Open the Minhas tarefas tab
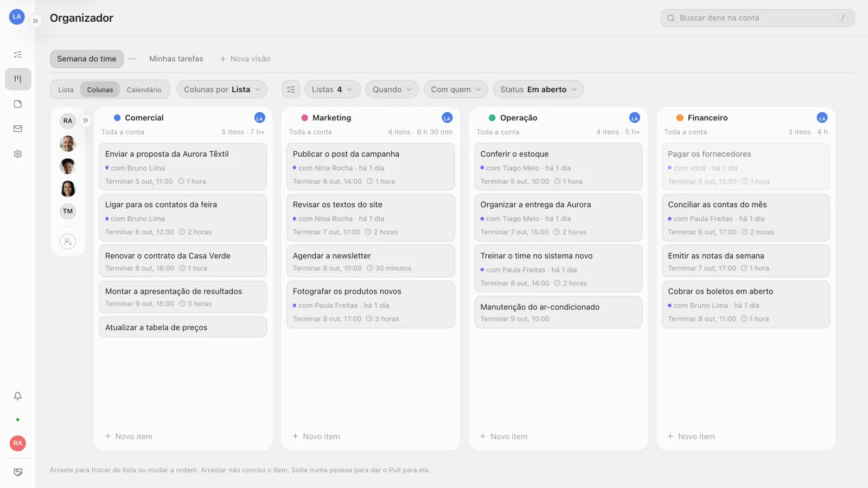 176,59
